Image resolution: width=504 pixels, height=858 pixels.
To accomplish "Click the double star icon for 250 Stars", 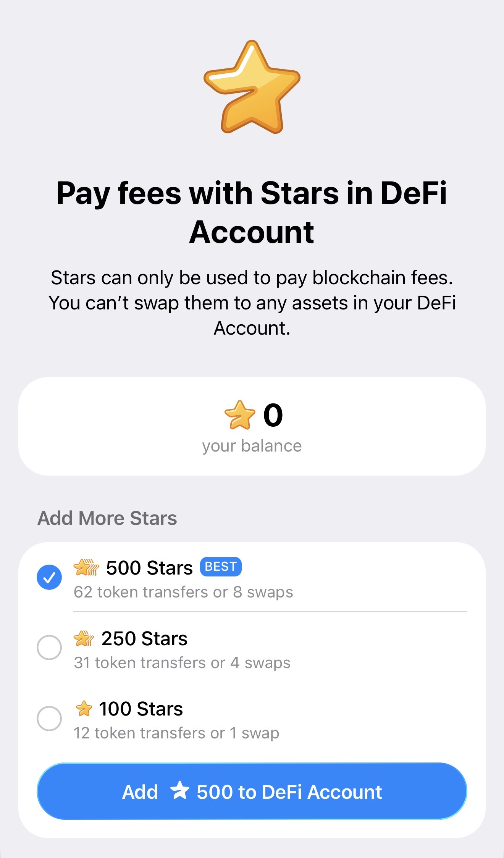I will click(x=84, y=638).
